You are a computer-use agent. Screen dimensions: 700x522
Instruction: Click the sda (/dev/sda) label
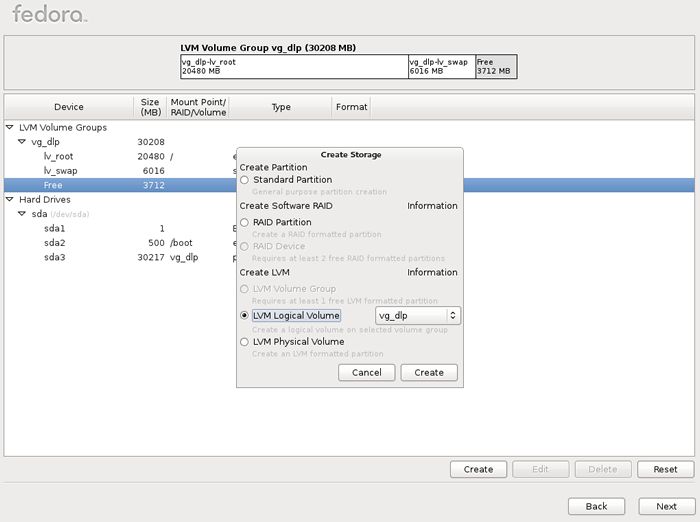pyautogui.click(x=60, y=213)
